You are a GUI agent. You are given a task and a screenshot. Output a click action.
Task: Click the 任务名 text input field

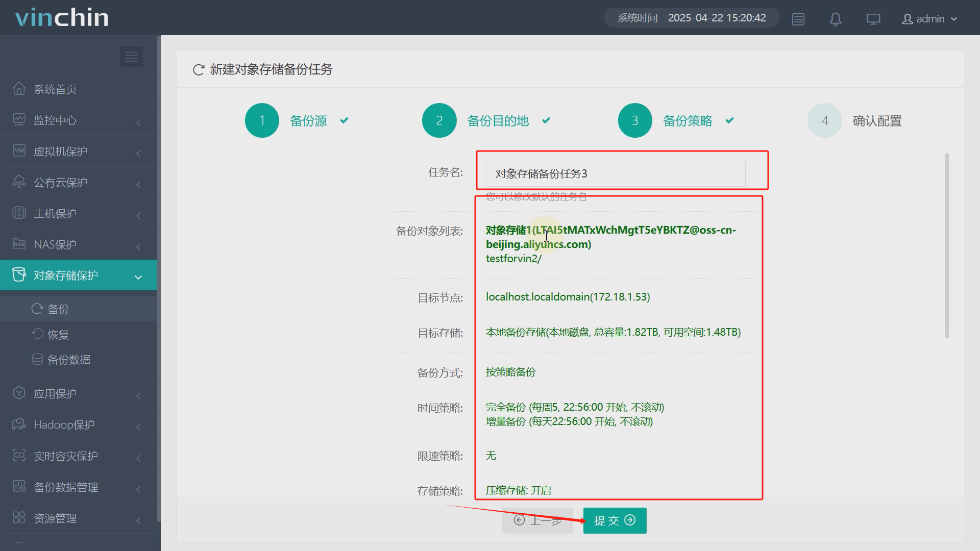coord(615,174)
